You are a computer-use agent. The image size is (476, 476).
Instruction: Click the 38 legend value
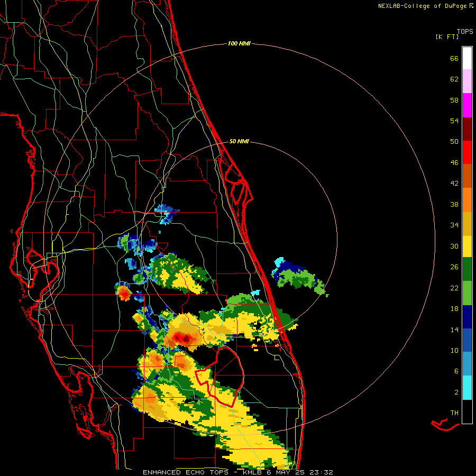pyautogui.click(x=454, y=204)
